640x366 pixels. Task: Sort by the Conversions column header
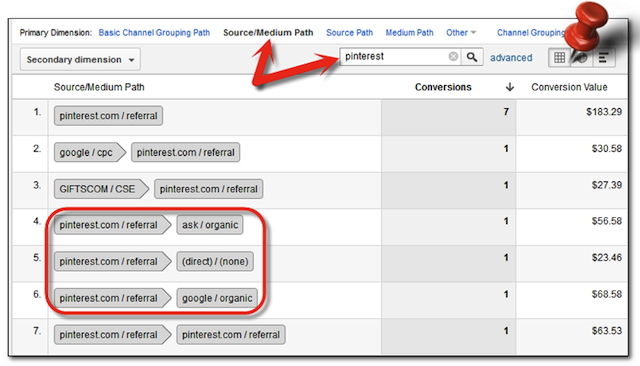point(443,87)
